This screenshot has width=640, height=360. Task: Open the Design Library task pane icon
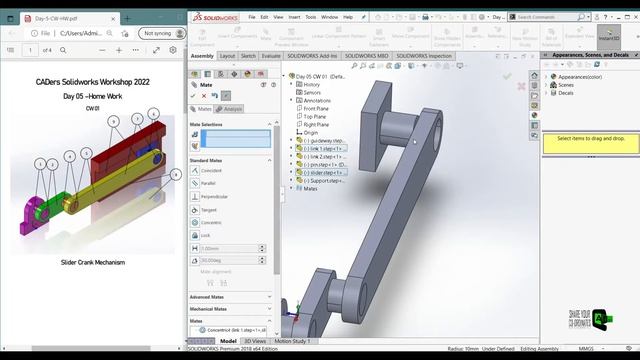click(534, 86)
